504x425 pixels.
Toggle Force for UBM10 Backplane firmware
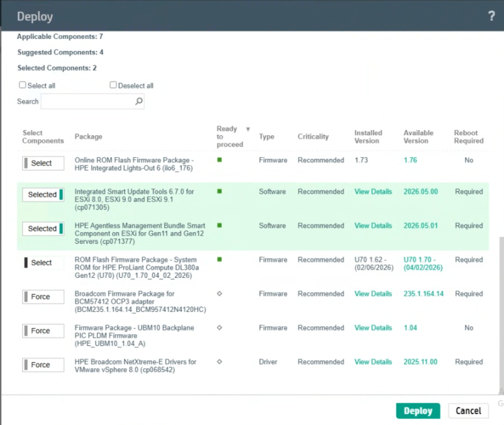coord(43,331)
